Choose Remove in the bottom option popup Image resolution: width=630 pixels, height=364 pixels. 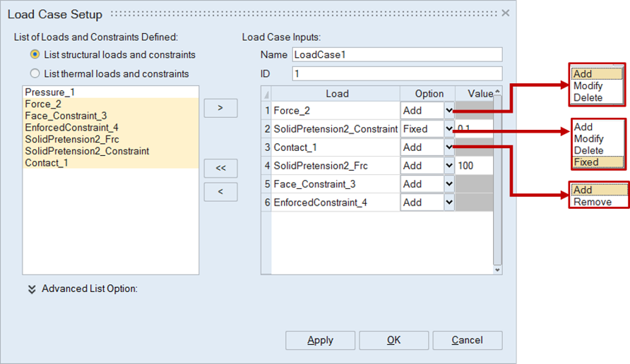pyautogui.click(x=592, y=202)
